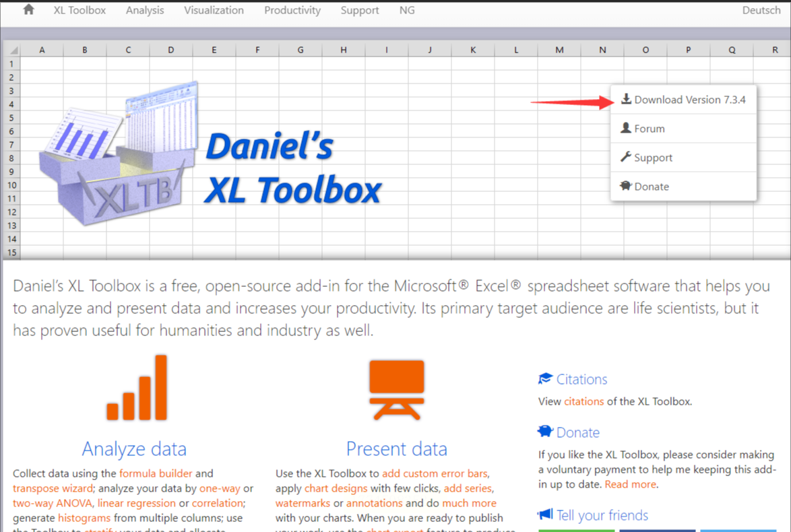Open Tell your friends heading

click(x=602, y=515)
